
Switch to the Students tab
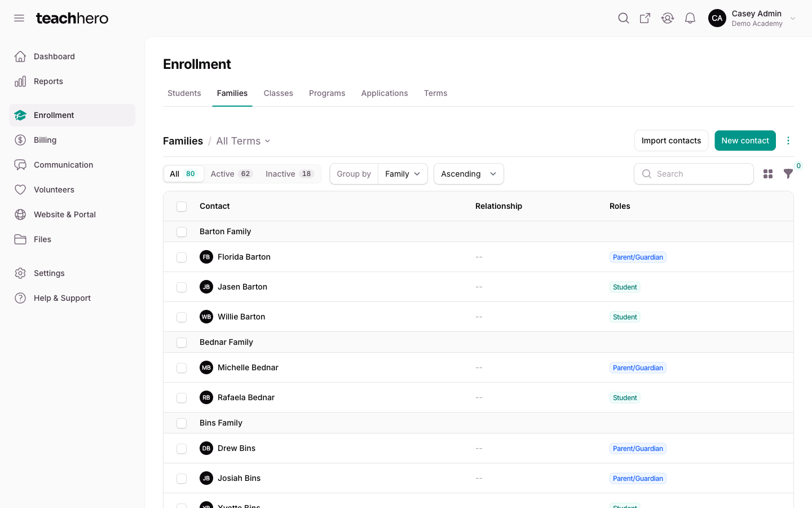184,93
